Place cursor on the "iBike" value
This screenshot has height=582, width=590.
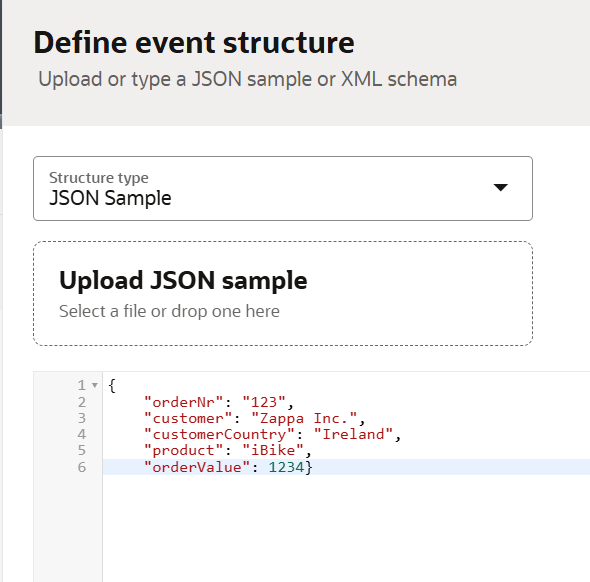(x=273, y=451)
